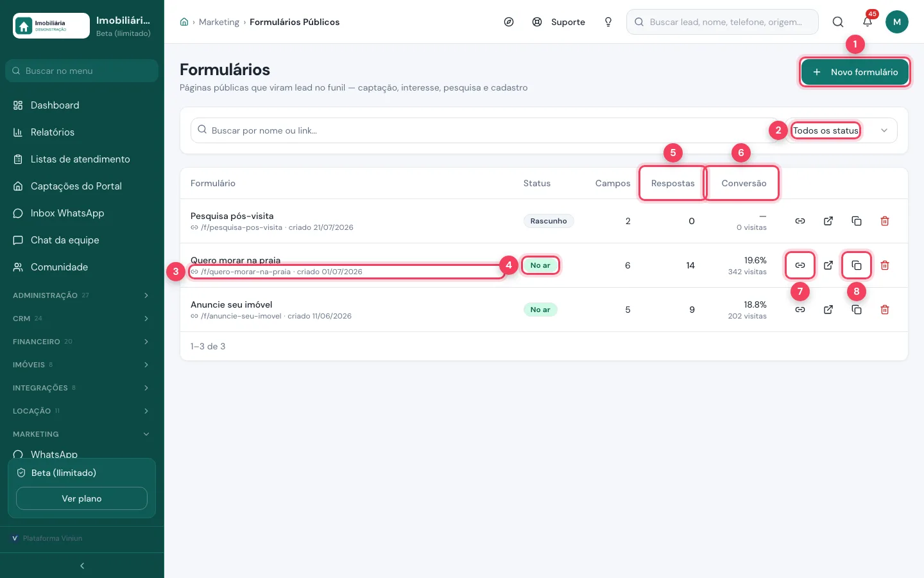Delete the Quero morar na praia form
Screen dimensions: 924x578
[x=885, y=265]
